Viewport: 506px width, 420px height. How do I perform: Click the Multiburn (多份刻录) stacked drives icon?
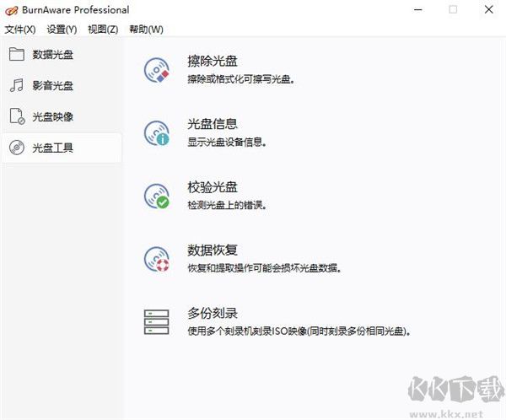pyautogui.click(x=157, y=321)
